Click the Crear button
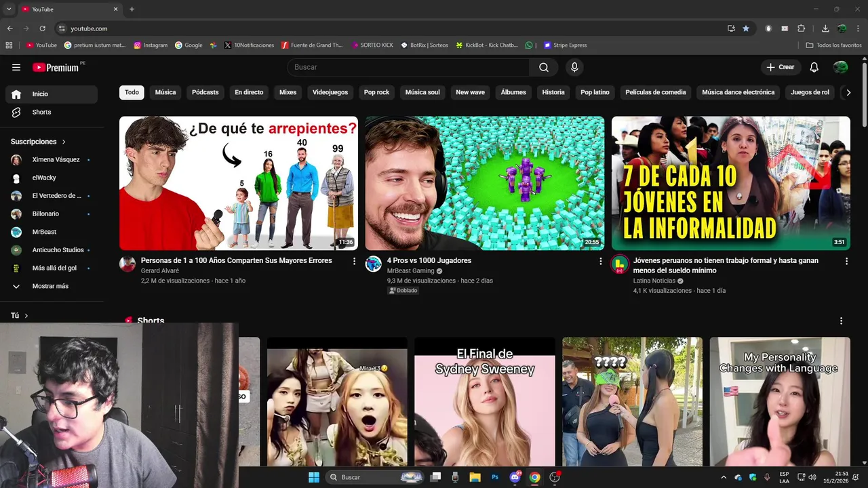This screenshot has height=488, width=868. click(781, 67)
